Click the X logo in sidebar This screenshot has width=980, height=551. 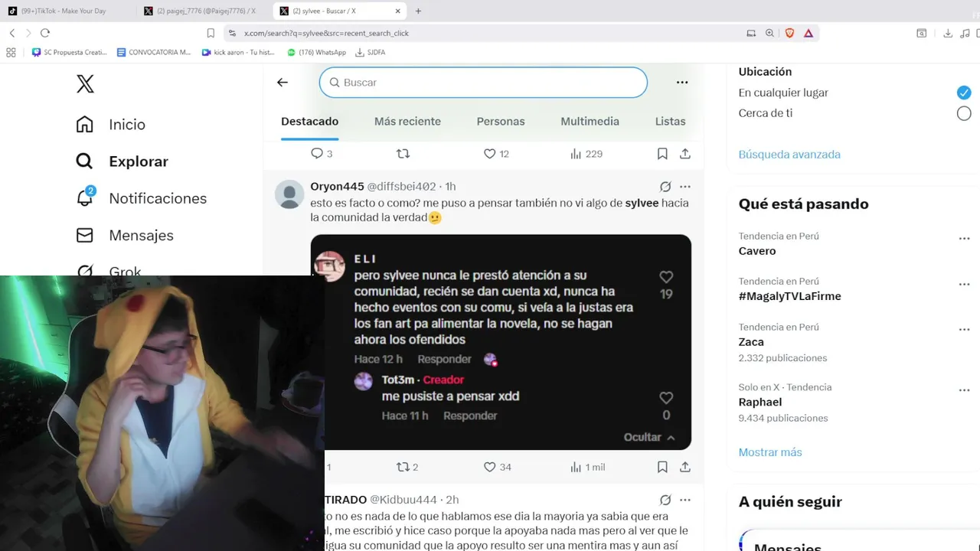85,84
